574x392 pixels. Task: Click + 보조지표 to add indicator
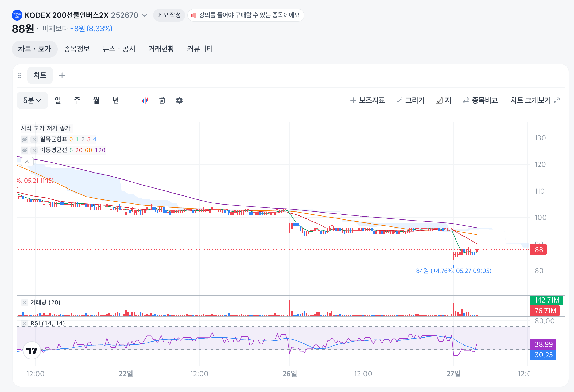367,100
